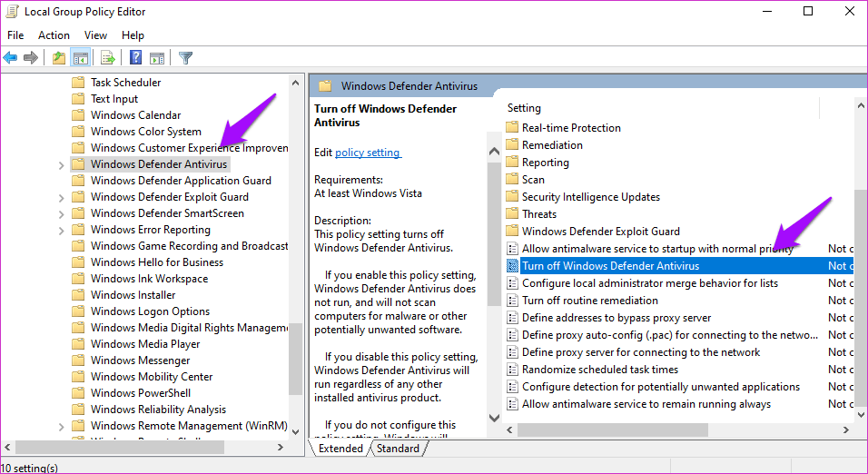Open Help from the blue question icon

pyautogui.click(x=135, y=57)
